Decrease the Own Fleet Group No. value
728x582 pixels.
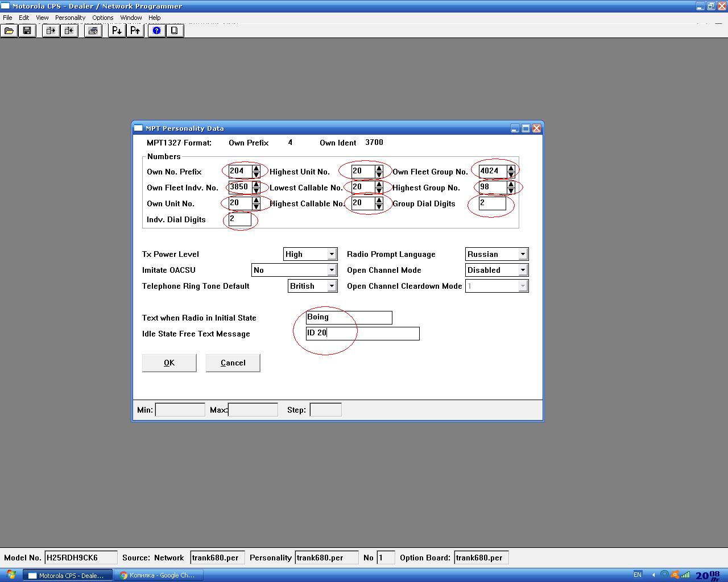click(511, 174)
